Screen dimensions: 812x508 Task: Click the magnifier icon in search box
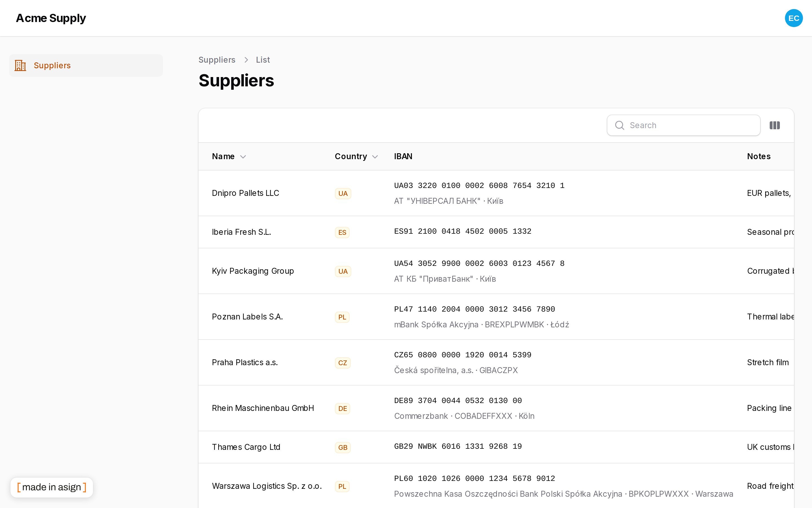point(619,125)
